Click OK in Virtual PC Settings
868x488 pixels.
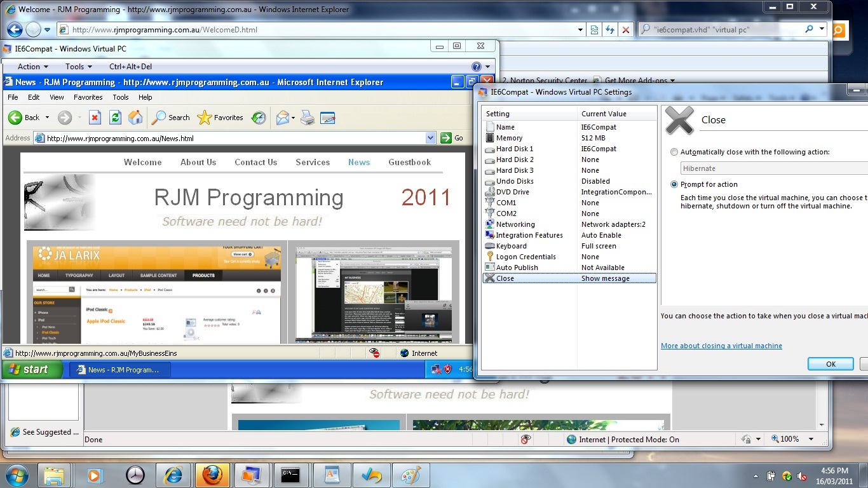coord(831,364)
